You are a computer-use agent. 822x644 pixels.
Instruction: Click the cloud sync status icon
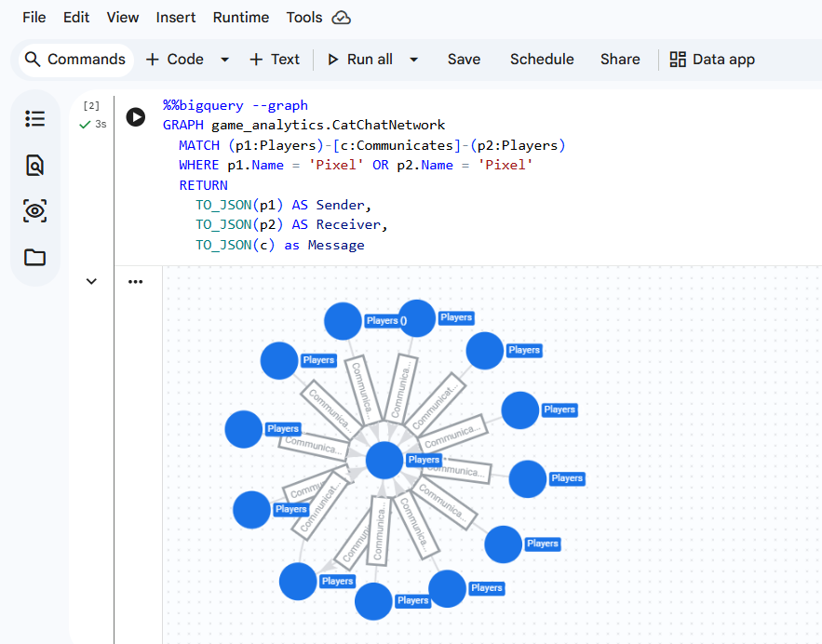pos(340,17)
